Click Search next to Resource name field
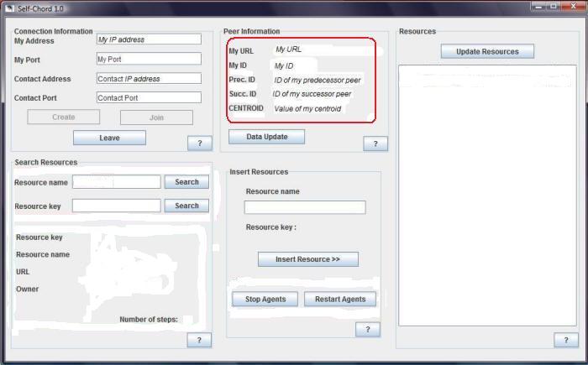 tap(186, 182)
